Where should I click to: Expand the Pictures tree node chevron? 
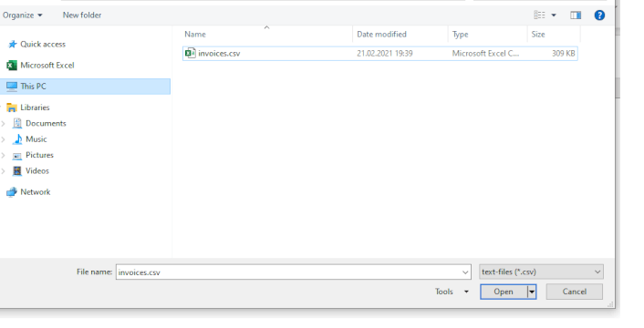(4, 156)
